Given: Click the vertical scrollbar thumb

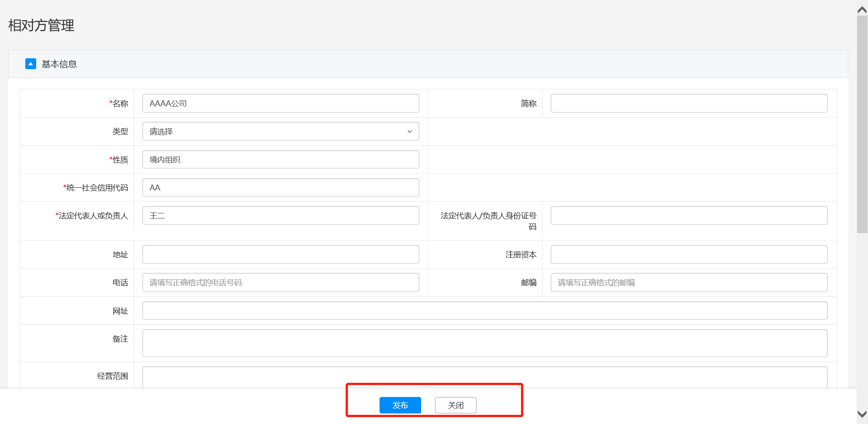Looking at the screenshot, I should click(862, 124).
